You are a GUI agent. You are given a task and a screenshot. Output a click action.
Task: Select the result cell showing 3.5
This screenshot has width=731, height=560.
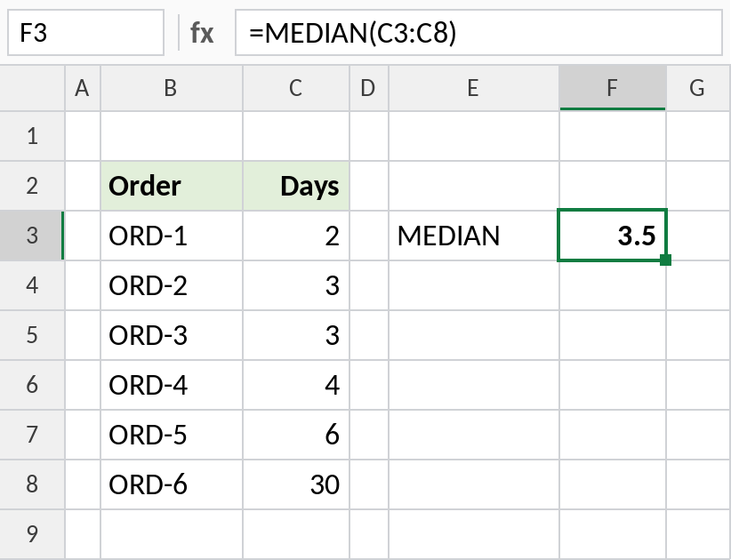(613, 236)
